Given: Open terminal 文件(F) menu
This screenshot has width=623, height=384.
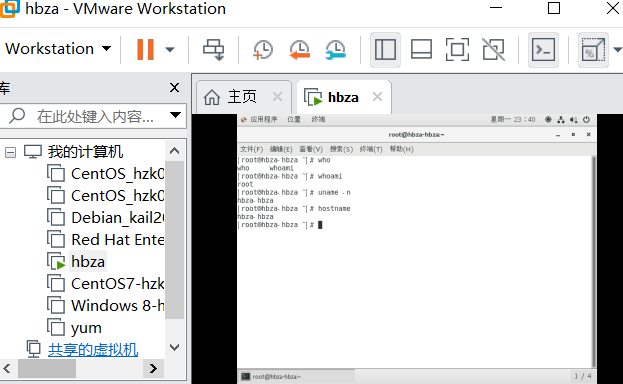Looking at the screenshot, I should 251,149.
